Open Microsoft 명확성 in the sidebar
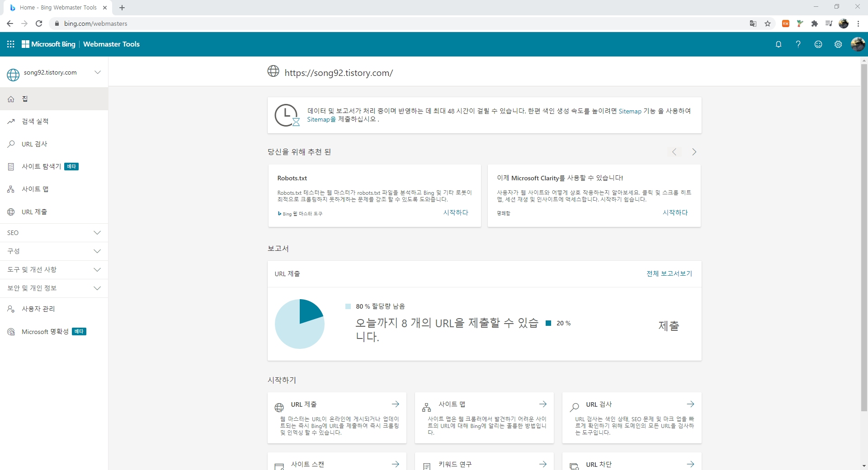This screenshot has height=470, width=868. click(x=54, y=332)
